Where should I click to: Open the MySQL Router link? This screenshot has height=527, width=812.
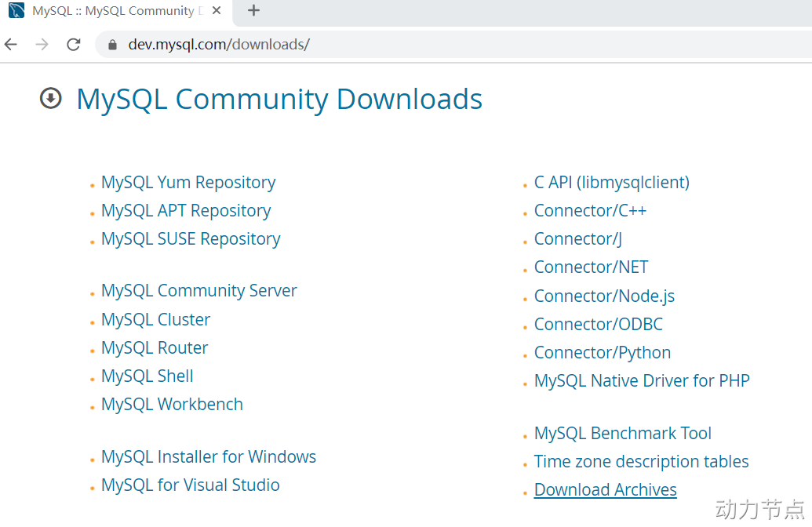pos(155,348)
